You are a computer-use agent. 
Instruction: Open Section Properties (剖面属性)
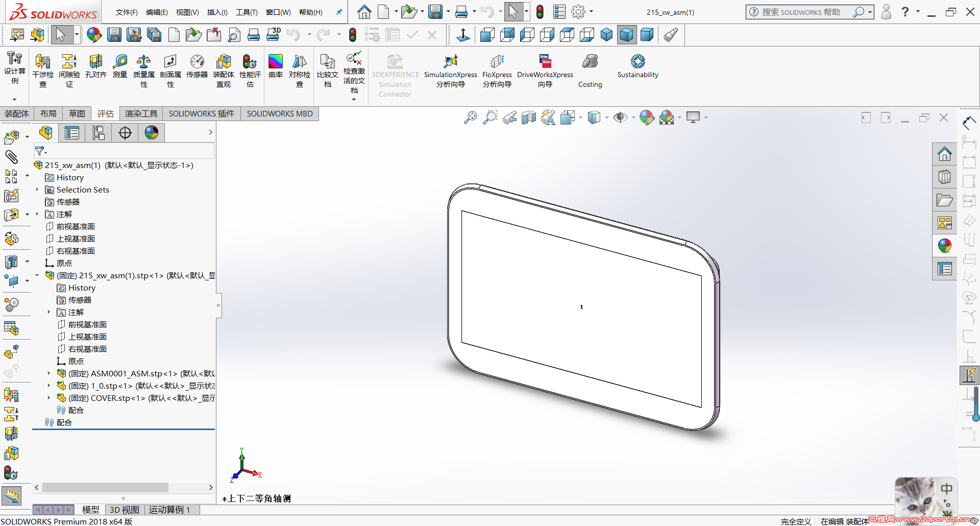tap(170, 70)
